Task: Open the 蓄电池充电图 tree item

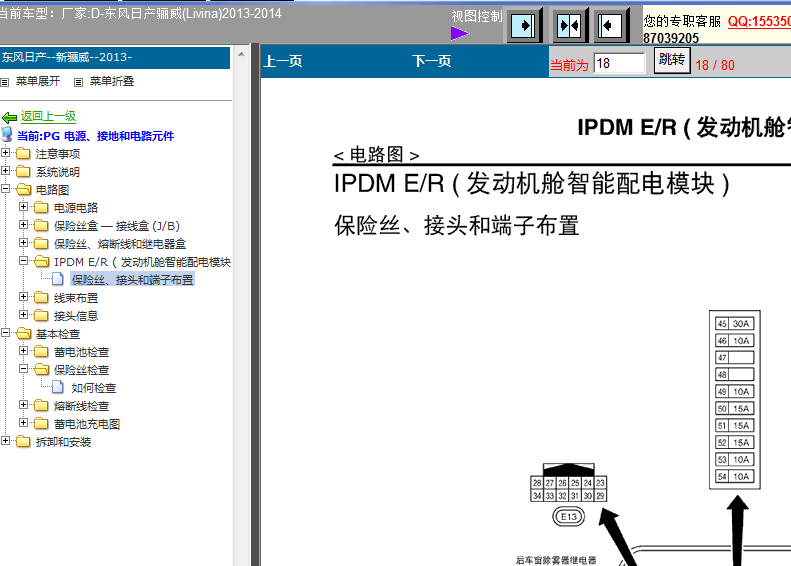Action: [x=87, y=424]
